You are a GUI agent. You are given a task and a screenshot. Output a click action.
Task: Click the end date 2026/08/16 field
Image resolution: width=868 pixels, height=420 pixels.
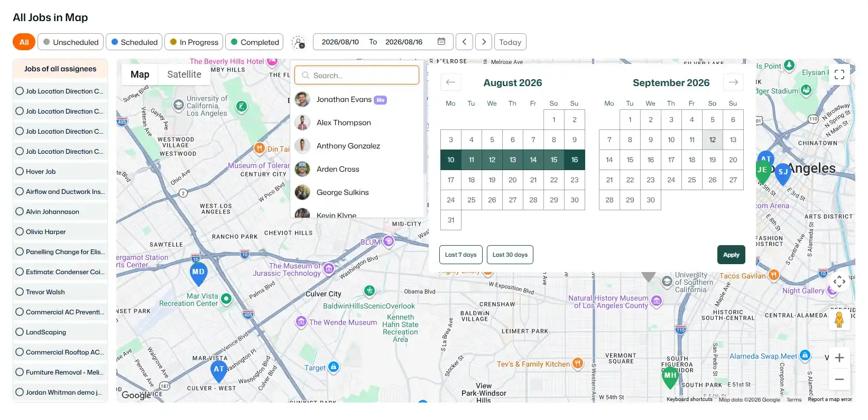(404, 42)
